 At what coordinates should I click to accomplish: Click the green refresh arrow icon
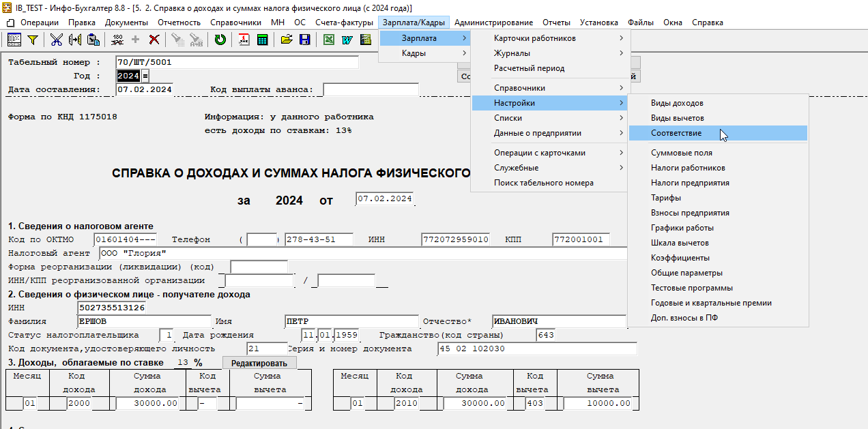point(220,40)
